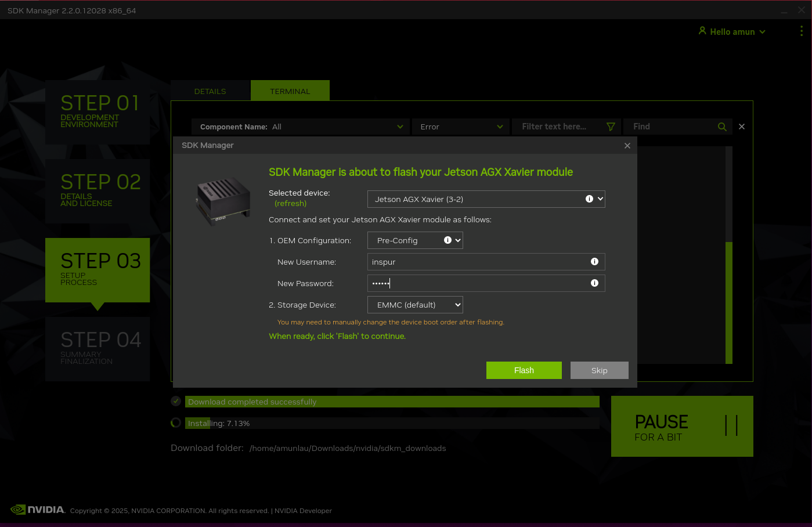The height and width of the screenshot is (527, 812).
Task: Click the flash Jetson AGX Xavier heading
Action: coord(421,172)
